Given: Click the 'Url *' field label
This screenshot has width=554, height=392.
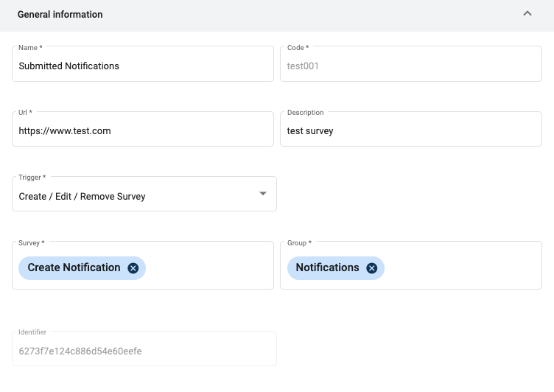Looking at the screenshot, I should [25, 113].
